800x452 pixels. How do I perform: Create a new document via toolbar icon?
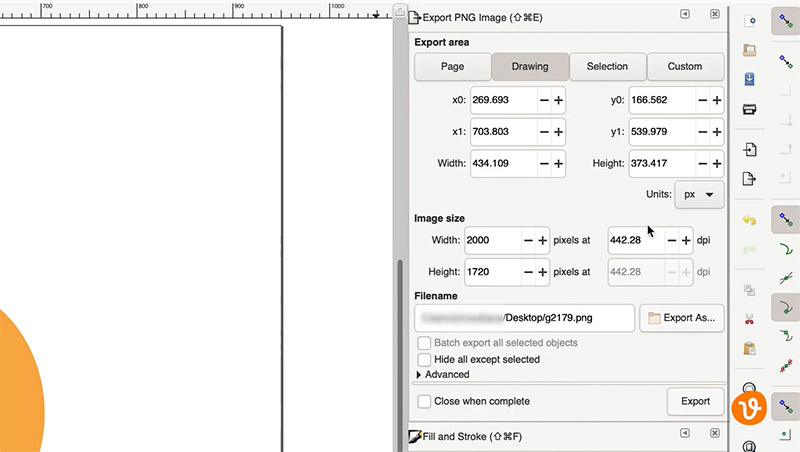pos(749,21)
